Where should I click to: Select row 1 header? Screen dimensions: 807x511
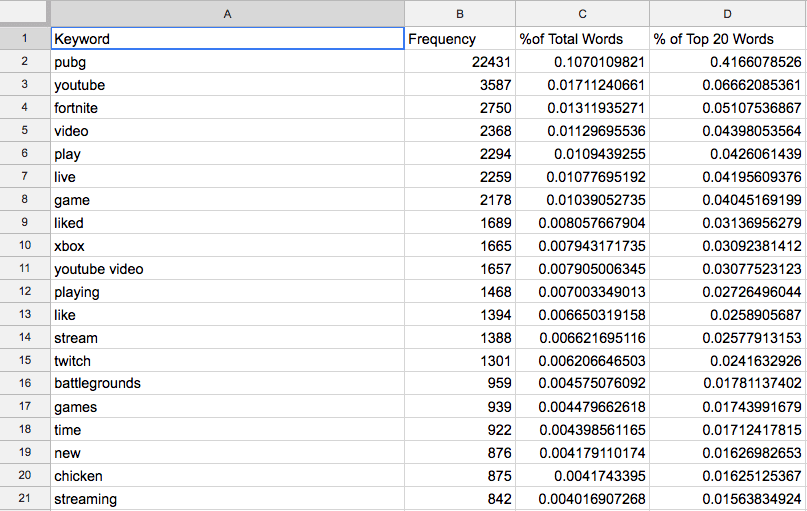pyautogui.click(x=25, y=39)
